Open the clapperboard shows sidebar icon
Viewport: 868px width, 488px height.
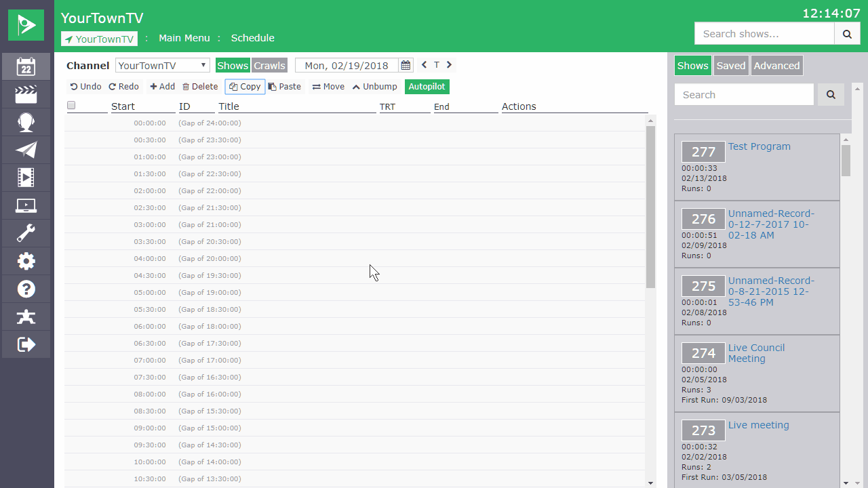click(26, 94)
